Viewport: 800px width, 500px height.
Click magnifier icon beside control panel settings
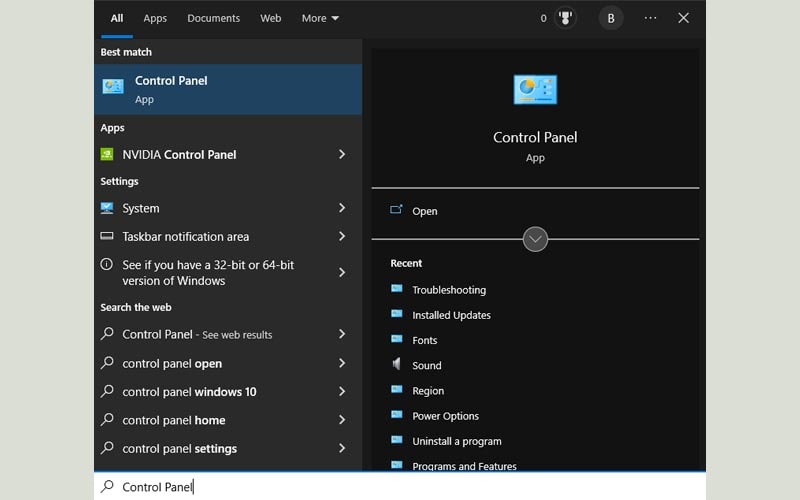[x=107, y=448]
